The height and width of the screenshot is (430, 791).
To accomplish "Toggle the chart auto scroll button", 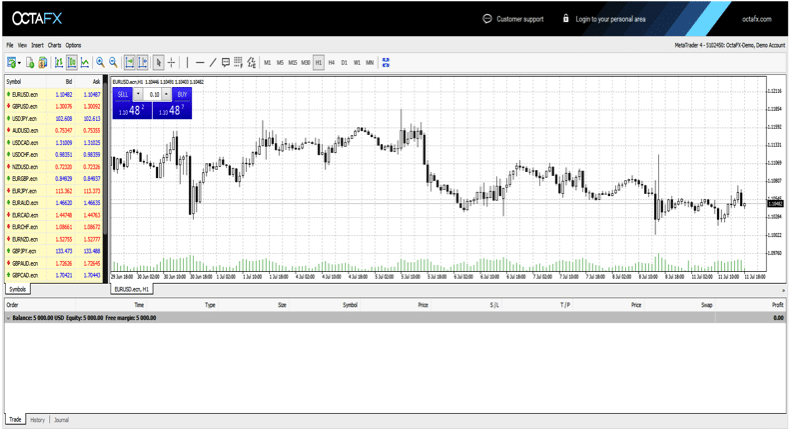I will tap(130, 63).
